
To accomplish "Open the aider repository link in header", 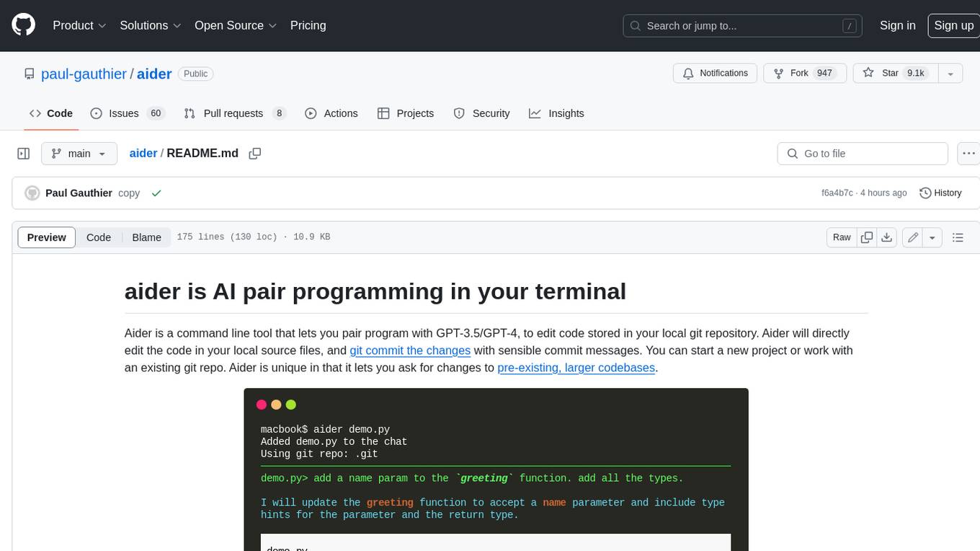I will point(154,74).
